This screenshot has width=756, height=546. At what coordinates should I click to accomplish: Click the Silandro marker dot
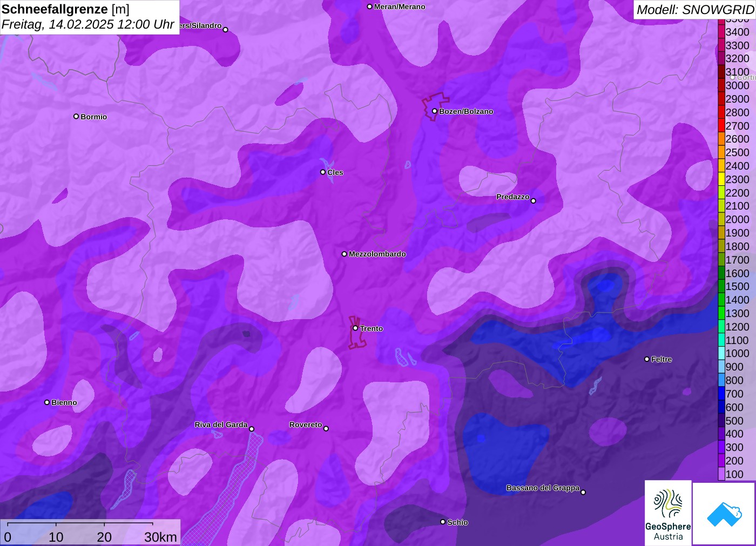(226, 30)
